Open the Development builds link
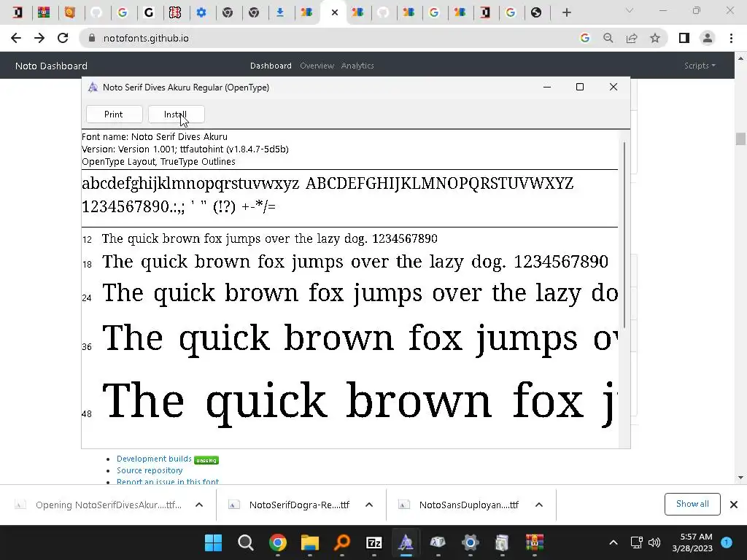The height and width of the screenshot is (560, 747). click(154, 459)
